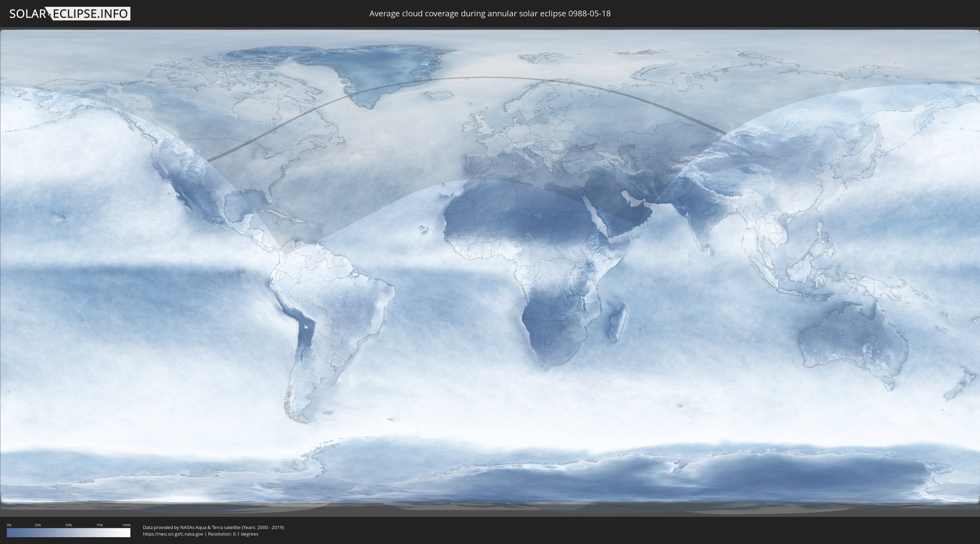Click the '75%' legend label

click(x=99, y=525)
